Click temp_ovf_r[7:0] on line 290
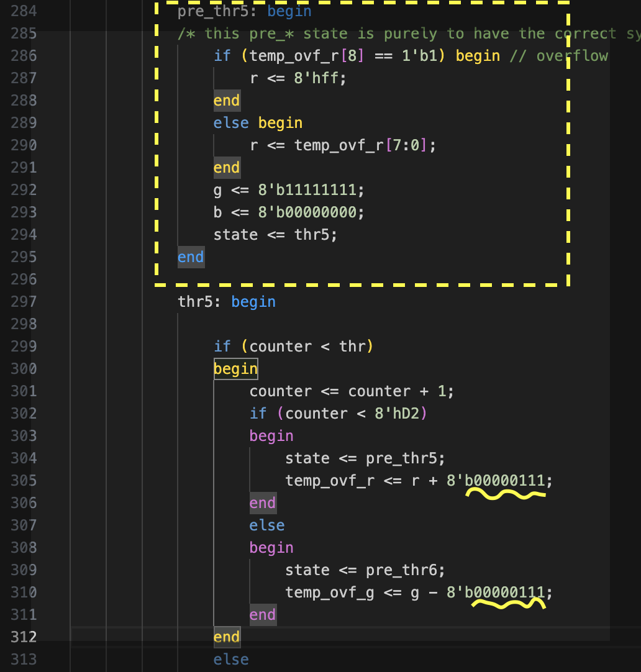Screen dimensions: 641x672 [361, 145]
